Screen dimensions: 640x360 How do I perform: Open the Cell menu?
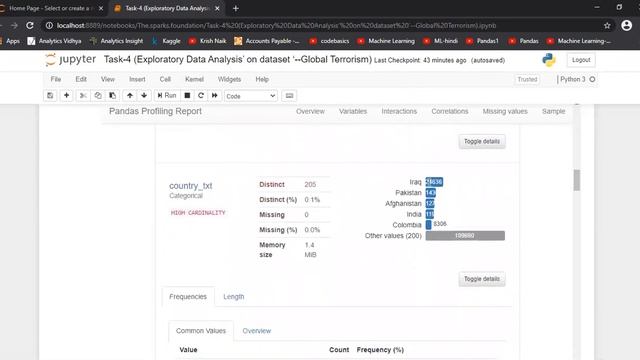(x=165, y=79)
